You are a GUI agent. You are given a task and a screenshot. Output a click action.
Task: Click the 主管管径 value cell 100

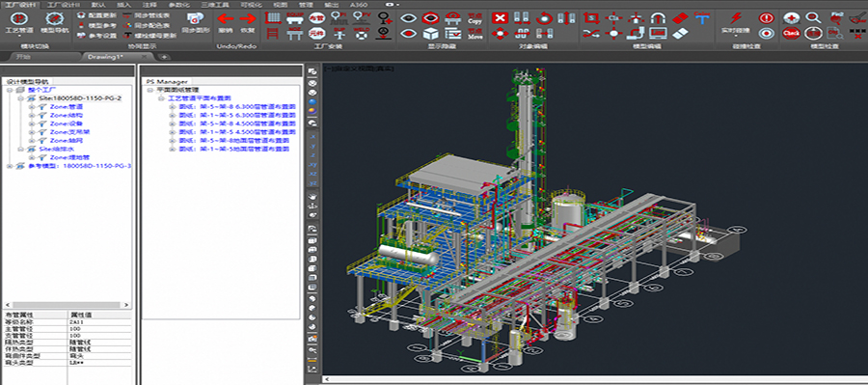coord(99,329)
